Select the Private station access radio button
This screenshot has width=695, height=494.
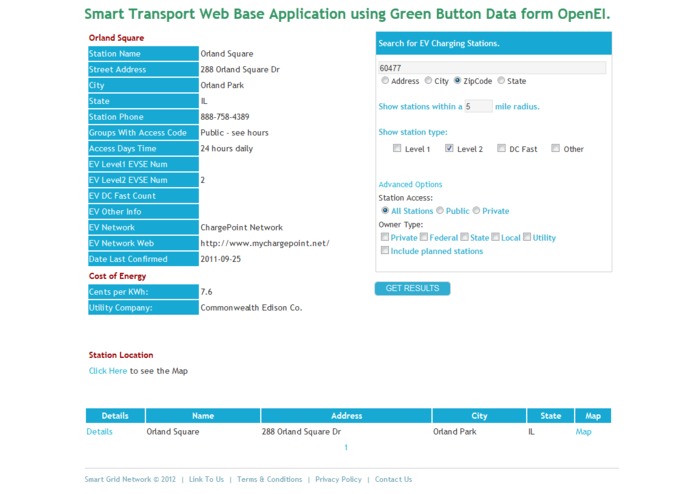476,210
